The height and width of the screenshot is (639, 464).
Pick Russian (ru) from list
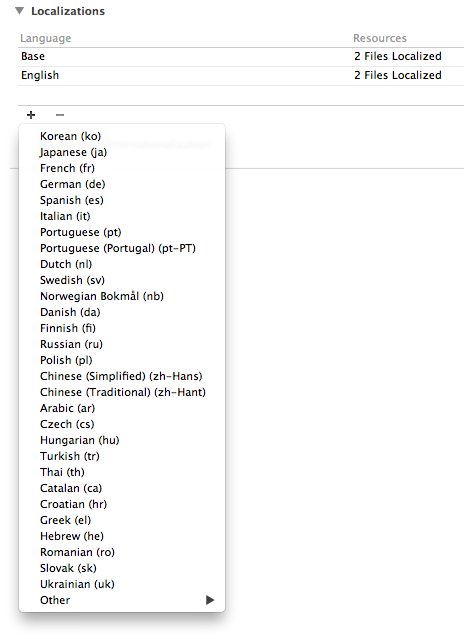[x=122, y=344]
